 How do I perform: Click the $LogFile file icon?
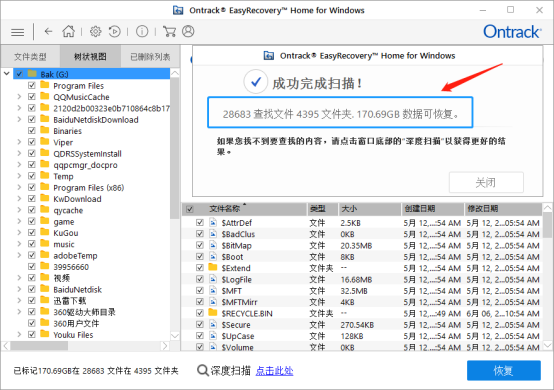tap(213, 279)
